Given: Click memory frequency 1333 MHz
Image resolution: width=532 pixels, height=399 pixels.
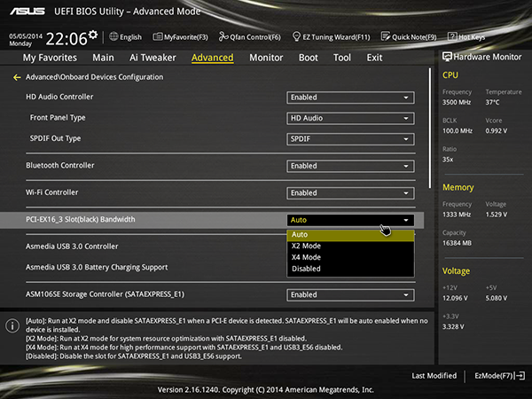Looking at the screenshot, I should click(x=457, y=215).
